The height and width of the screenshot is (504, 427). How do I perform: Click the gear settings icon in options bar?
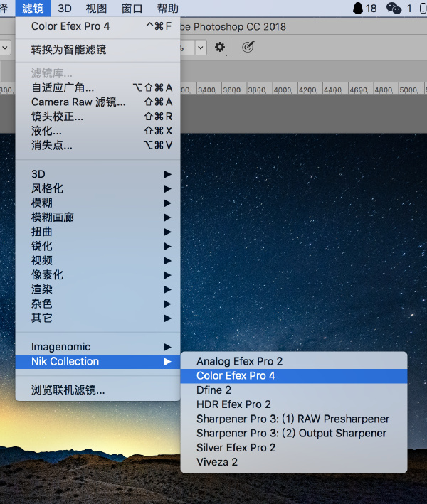220,48
